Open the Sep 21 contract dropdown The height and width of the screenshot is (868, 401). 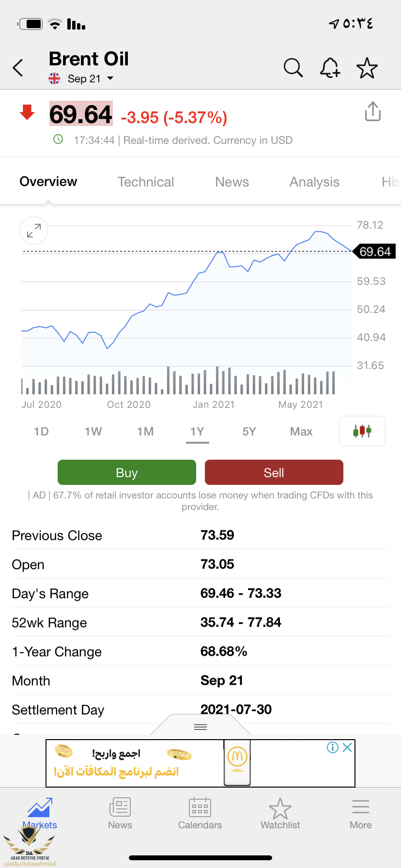coord(109,78)
